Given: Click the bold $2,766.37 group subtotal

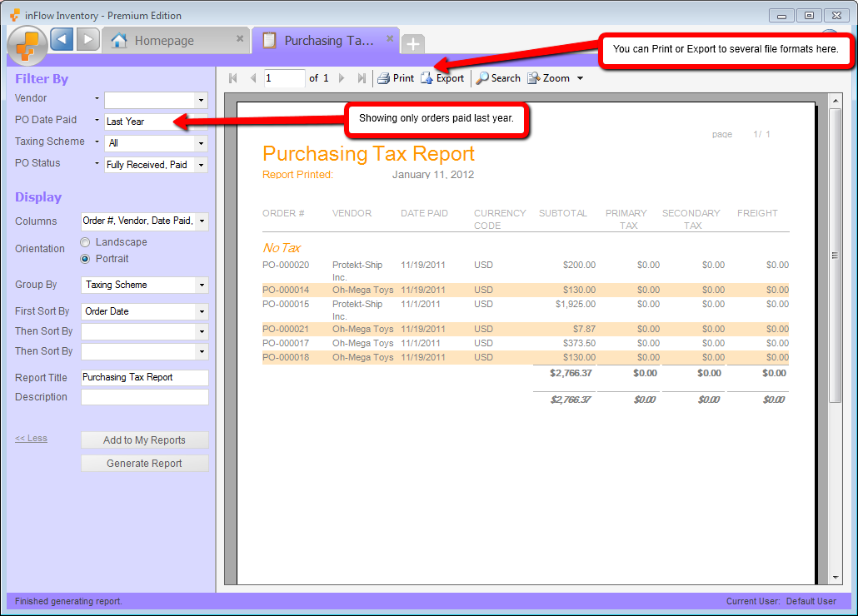Looking at the screenshot, I should pos(571,373).
